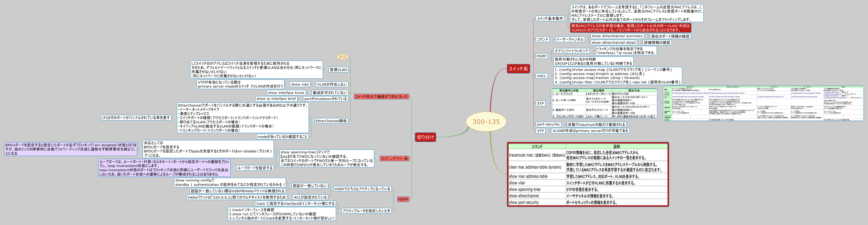Click show vlan row in command table
The image size is (868, 225).
point(588,183)
